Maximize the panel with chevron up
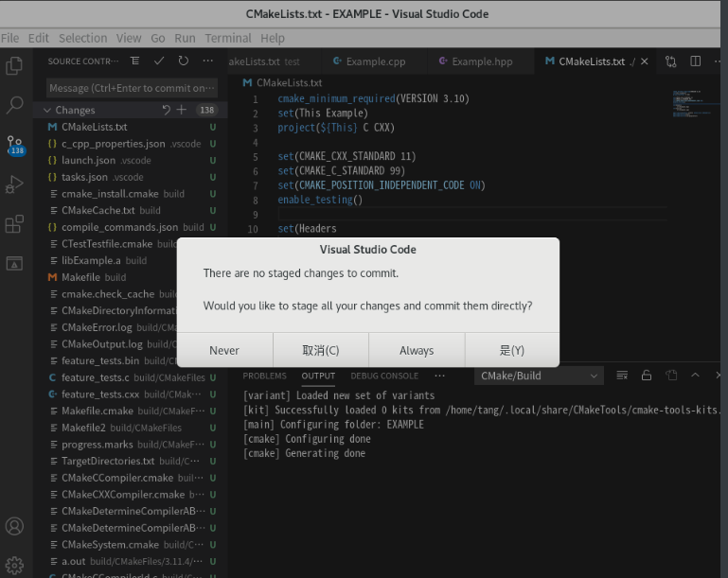Image resolution: width=728 pixels, height=578 pixels. coord(695,376)
